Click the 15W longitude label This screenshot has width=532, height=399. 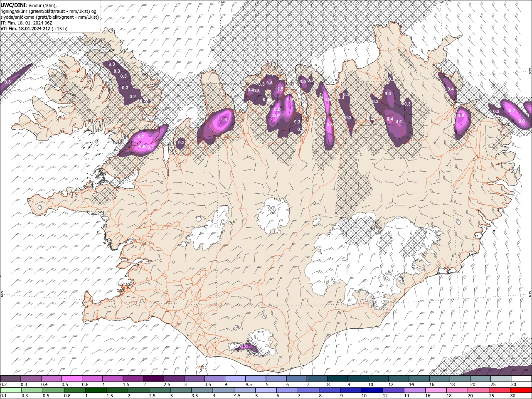click(x=441, y=2)
